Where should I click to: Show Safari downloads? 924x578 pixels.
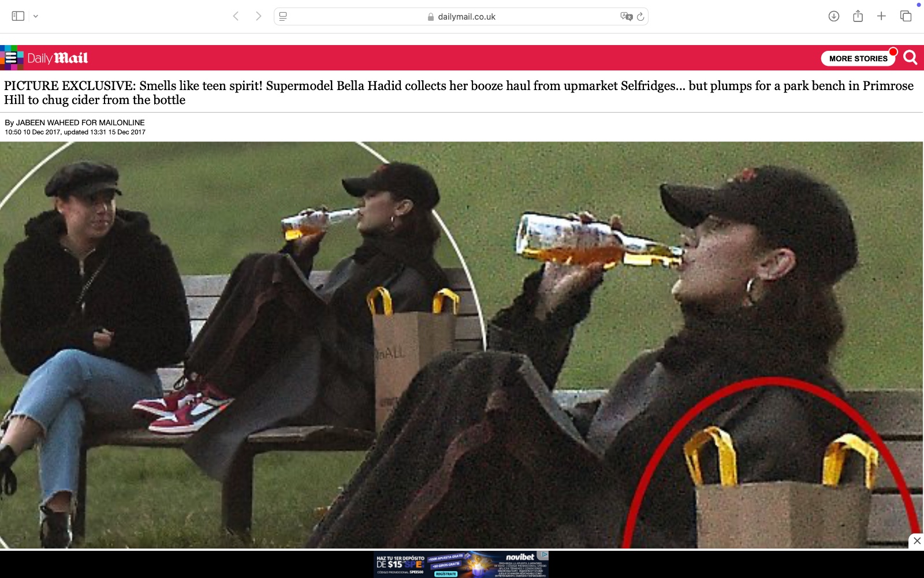(x=833, y=16)
